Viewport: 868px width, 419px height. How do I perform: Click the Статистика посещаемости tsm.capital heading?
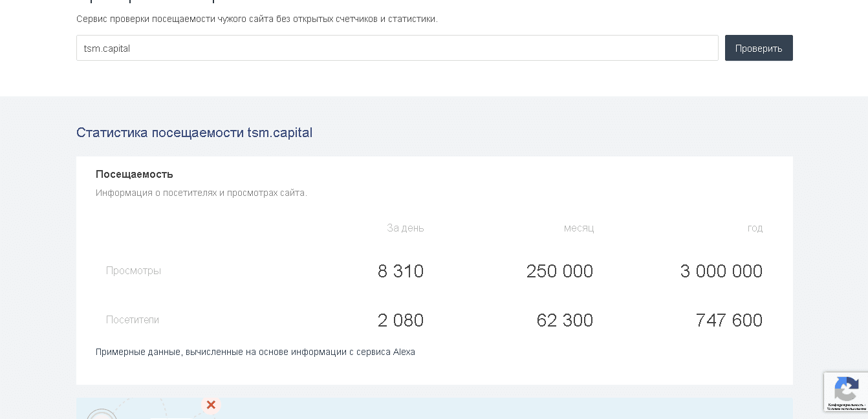194,133
